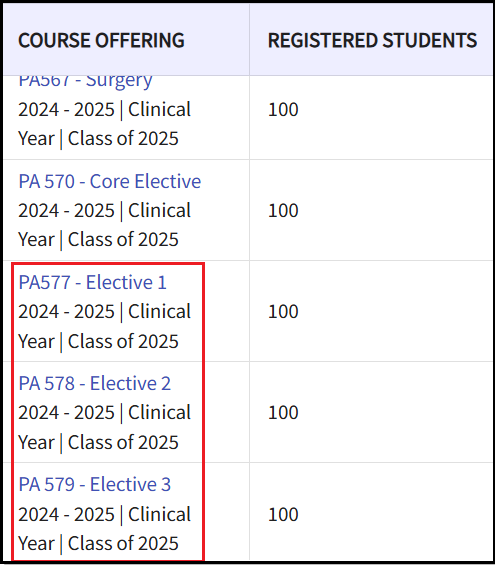This screenshot has width=495, height=565.
Task: Click '2024 - 2025 | Clinical' text under Surgery
Action: (x=104, y=110)
